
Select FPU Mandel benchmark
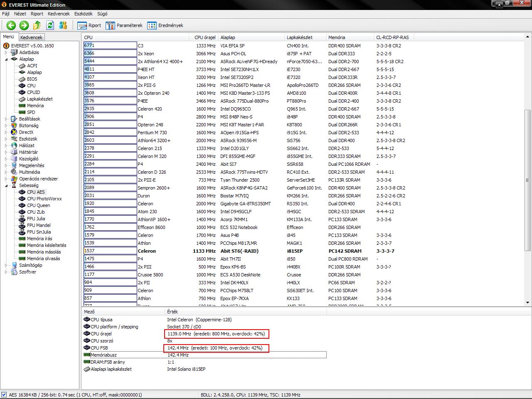click(34, 225)
